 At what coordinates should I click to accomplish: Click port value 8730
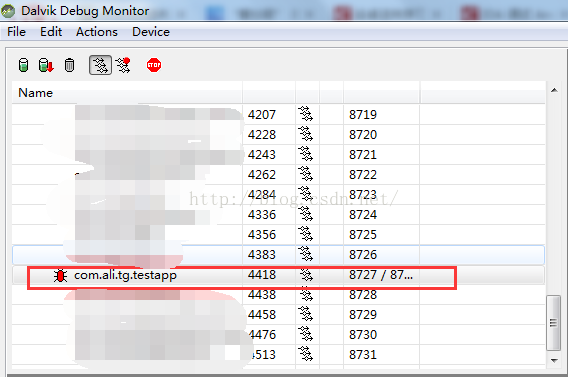click(x=363, y=335)
